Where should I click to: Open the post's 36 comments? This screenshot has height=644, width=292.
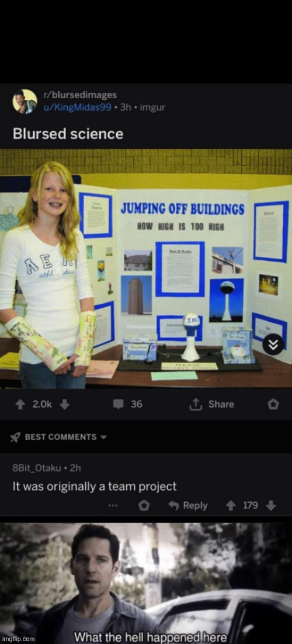pos(128,405)
